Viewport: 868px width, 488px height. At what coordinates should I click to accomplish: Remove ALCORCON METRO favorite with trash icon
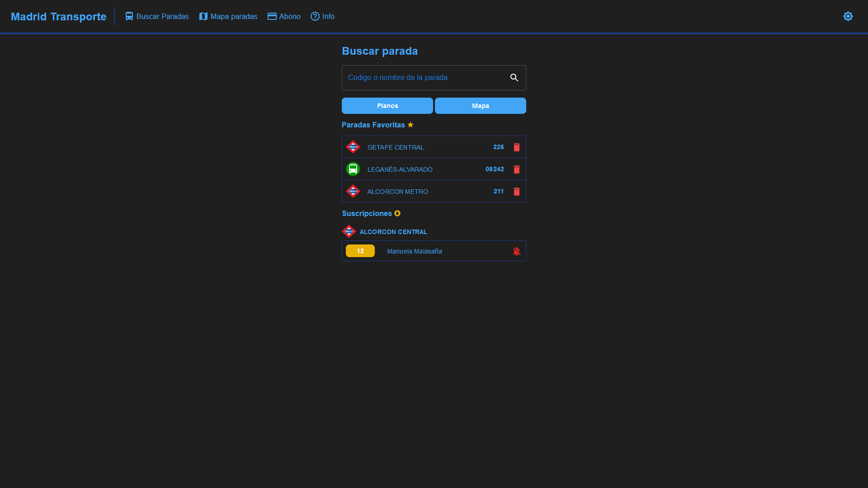click(x=516, y=192)
